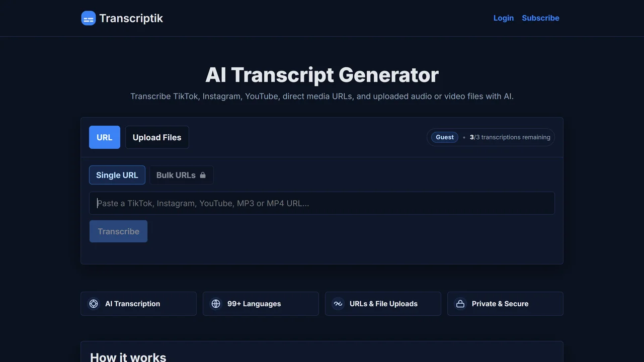The image size is (644, 362).
Task: Click the Private & Secure lock icon
Action: (x=460, y=304)
